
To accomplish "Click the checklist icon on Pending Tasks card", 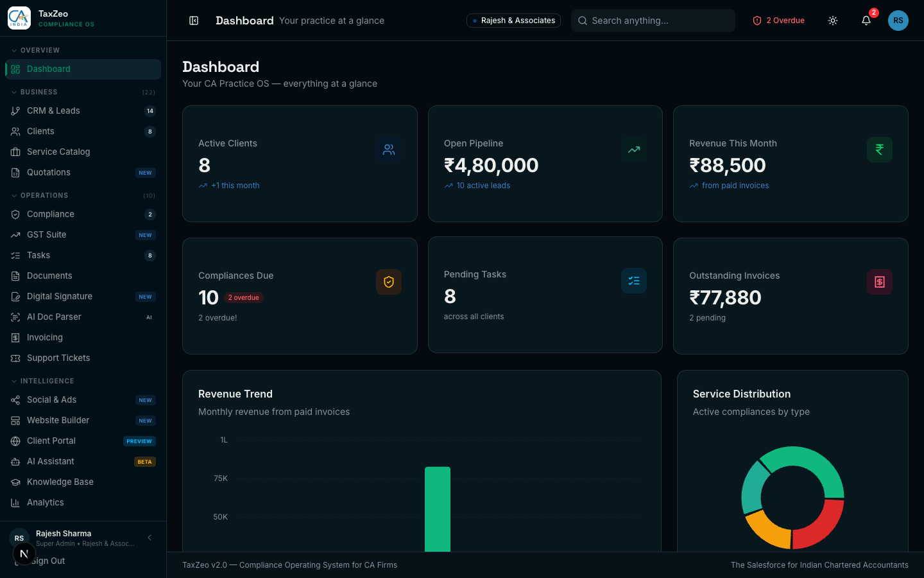I will pos(634,281).
